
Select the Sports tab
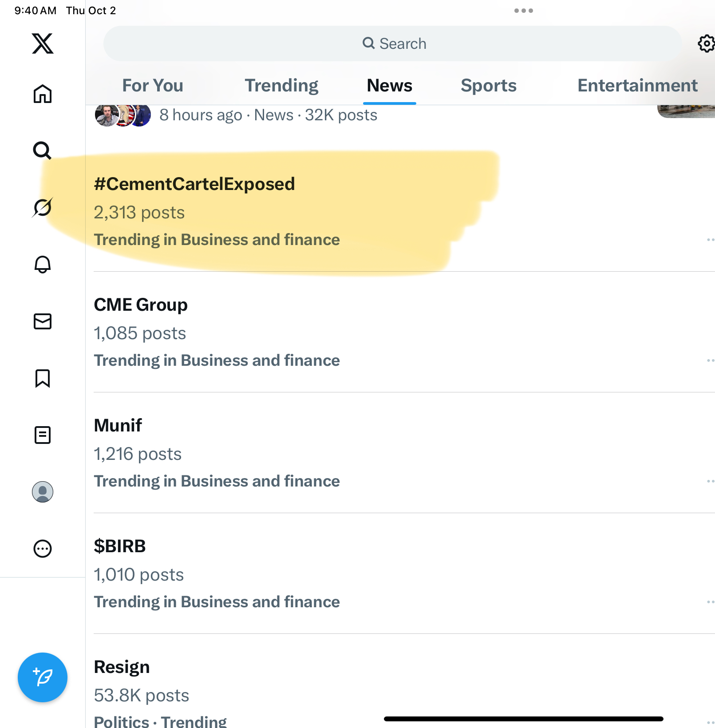[x=489, y=86]
